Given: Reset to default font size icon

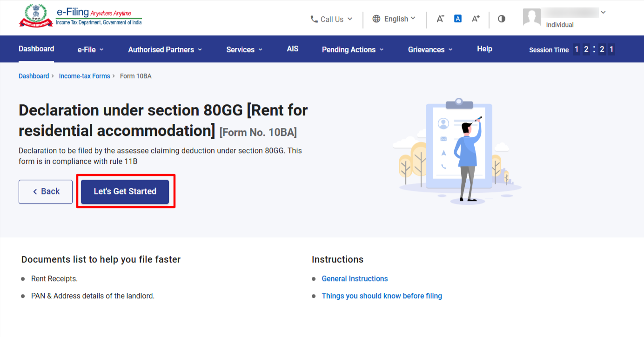Looking at the screenshot, I should click(x=458, y=19).
